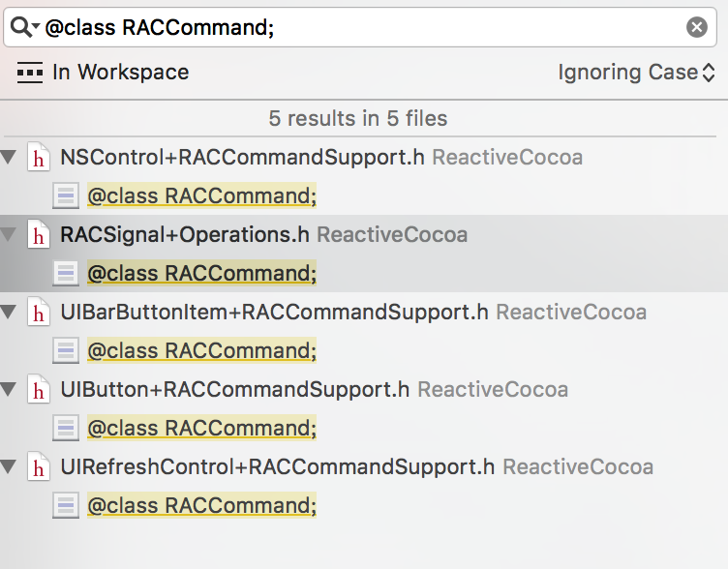Image resolution: width=728 pixels, height=569 pixels.
Task: Click the search text field
Action: tap(358, 27)
